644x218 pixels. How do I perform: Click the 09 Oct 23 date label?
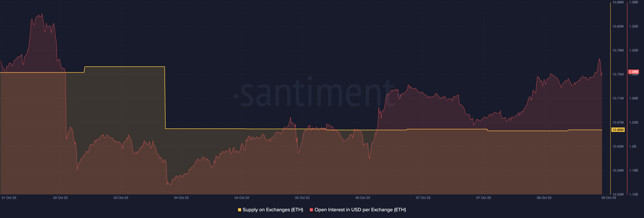coord(609,198)
